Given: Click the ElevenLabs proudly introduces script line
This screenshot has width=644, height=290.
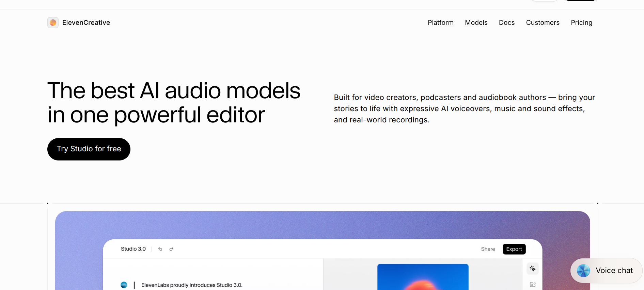Looking at the screenshot, I should point(192,285).
